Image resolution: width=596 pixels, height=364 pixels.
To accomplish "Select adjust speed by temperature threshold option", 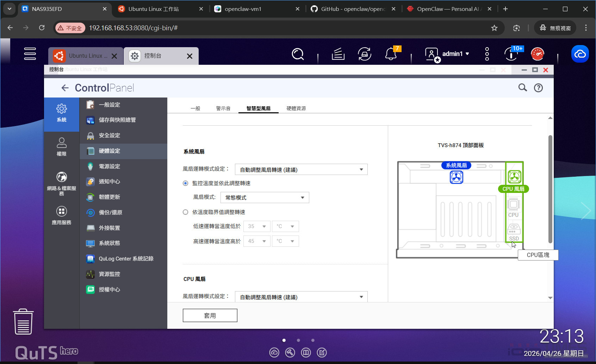I will pyautogui.click(x=186, y=212).
